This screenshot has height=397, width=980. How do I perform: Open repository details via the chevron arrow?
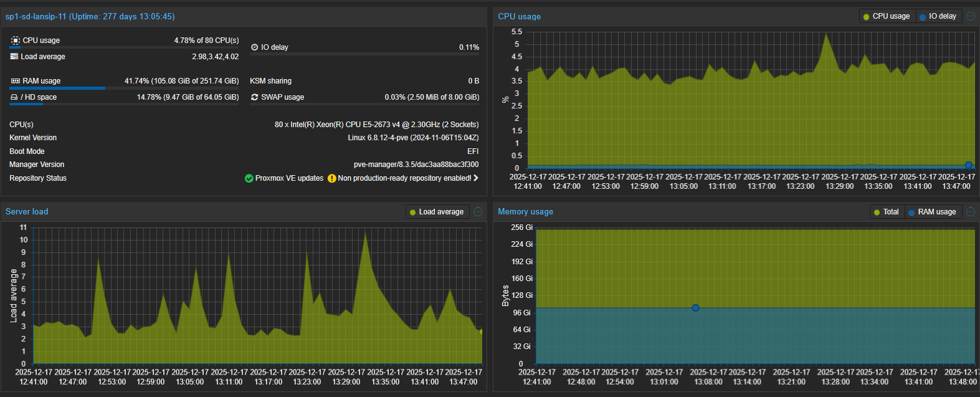(x=476, y=178)
